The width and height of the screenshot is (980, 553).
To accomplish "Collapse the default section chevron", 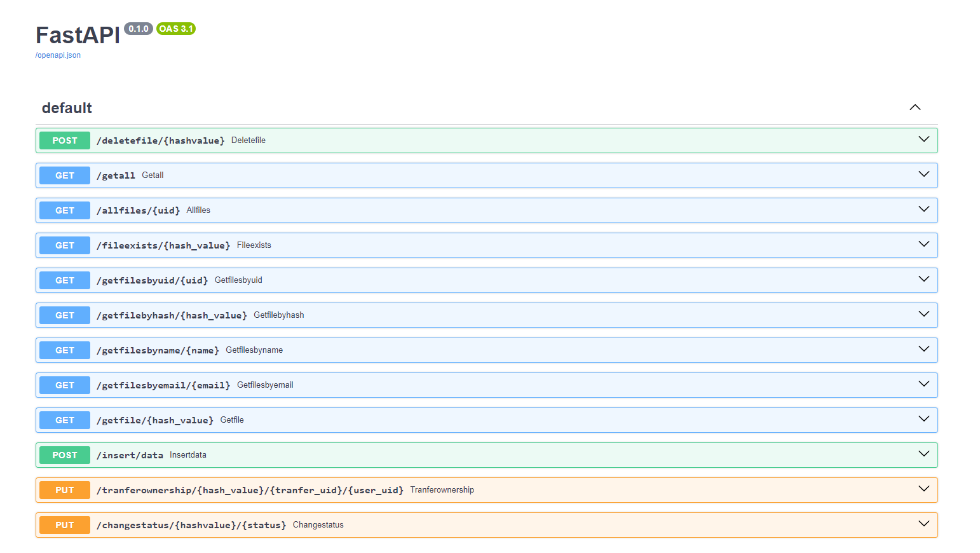I will click(x=915, y=107).
